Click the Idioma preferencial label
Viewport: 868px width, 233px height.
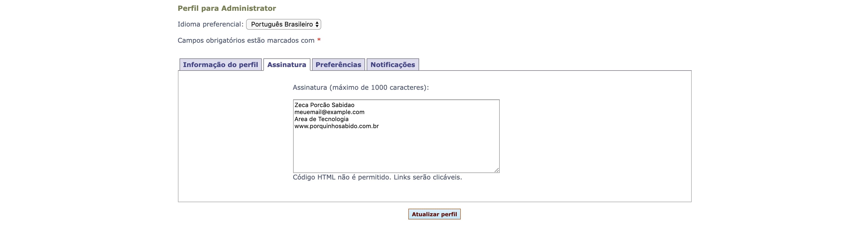[x=210, y=24]
